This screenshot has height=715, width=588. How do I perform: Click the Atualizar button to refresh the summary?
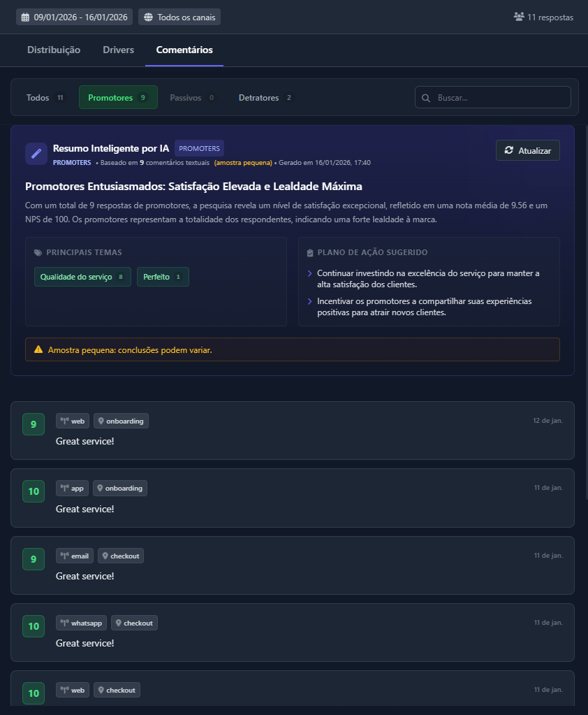pos(527,150)
